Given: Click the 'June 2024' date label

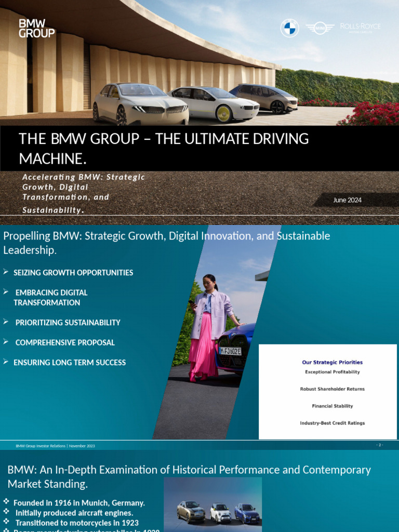Looking at the screenshot, I should click(x=347, y=200).
